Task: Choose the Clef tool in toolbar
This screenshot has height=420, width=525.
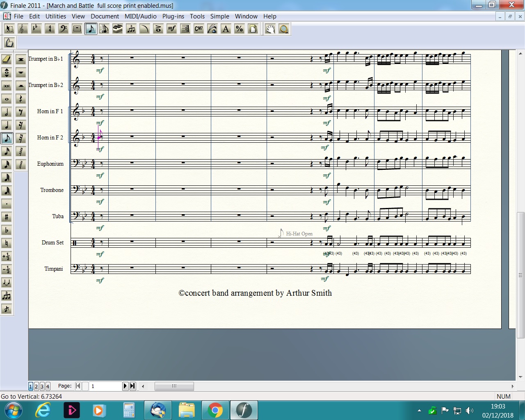Action: [63, 29]
